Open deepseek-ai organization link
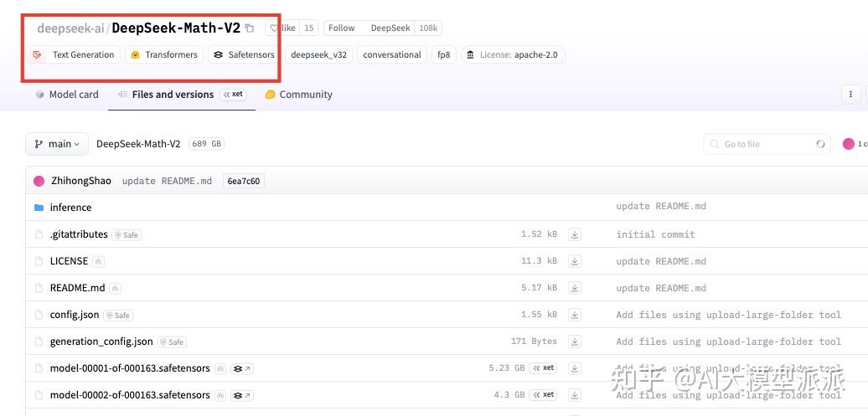The width and height of the screenshot is (868, 416). (x=70, y=28)
